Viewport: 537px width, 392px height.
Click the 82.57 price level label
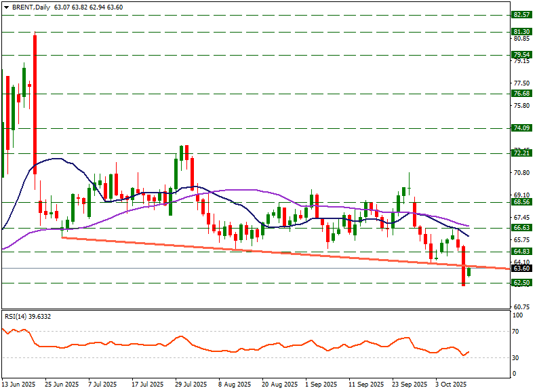(521, 14)
